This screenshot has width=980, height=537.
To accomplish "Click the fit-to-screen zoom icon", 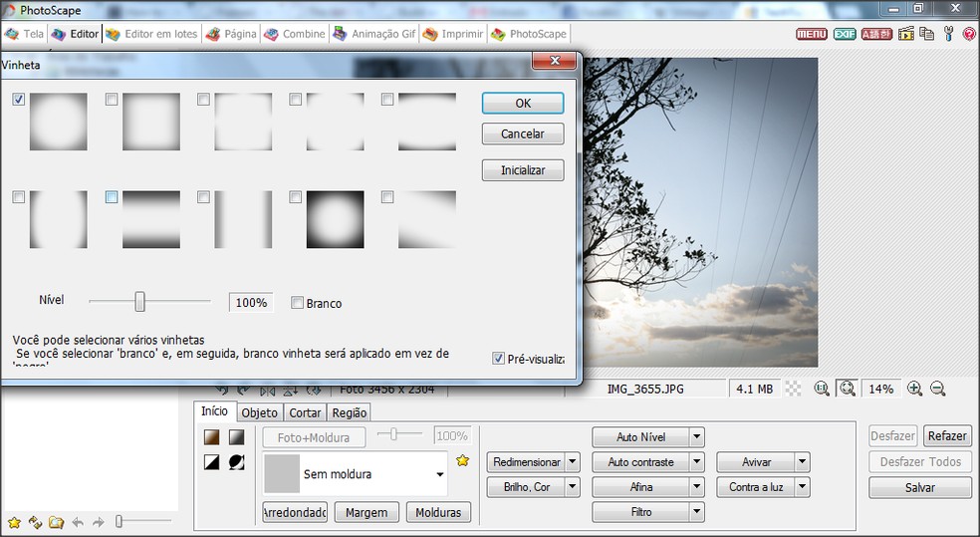I will pos(848,389).
